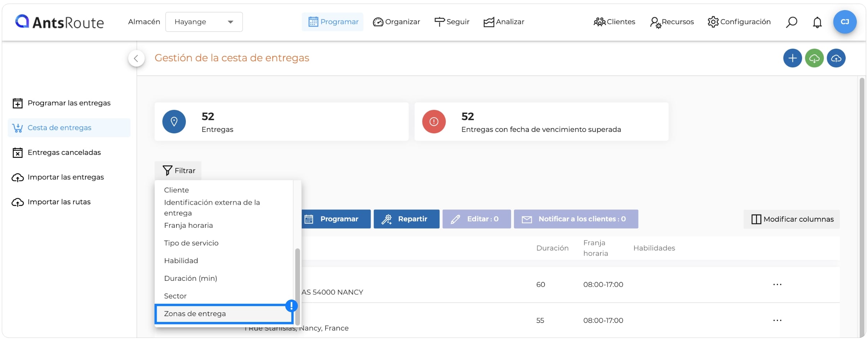
Task: Open the Recursos menu
Action: (x=672, y=22)
